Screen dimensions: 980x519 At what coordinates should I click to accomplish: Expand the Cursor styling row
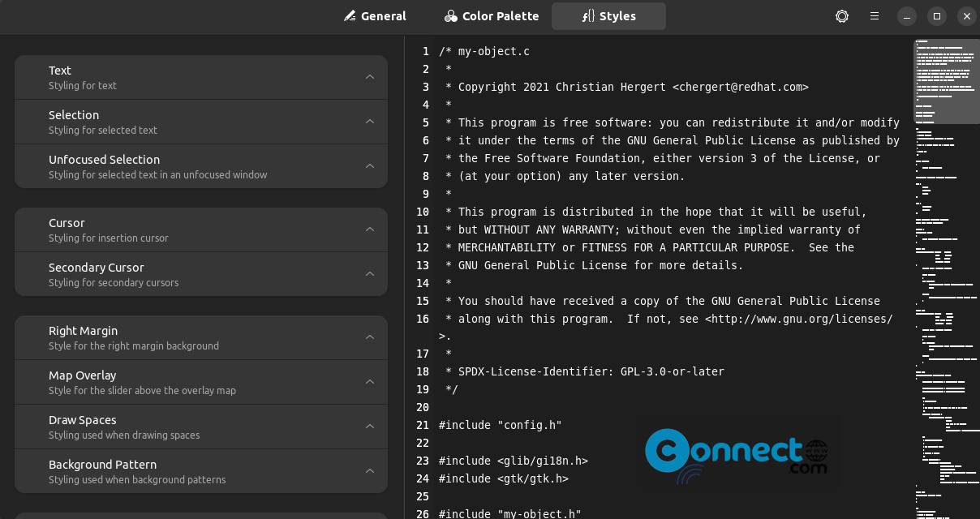coord(201,229)
